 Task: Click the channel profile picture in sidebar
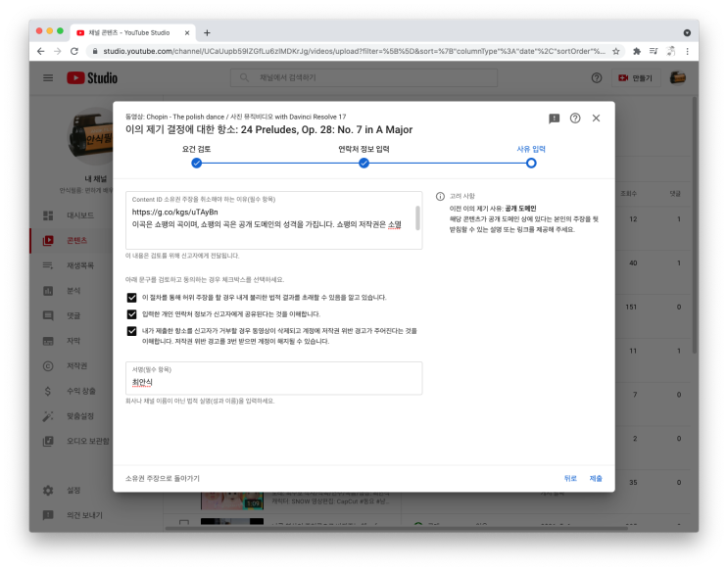[91, 136]
